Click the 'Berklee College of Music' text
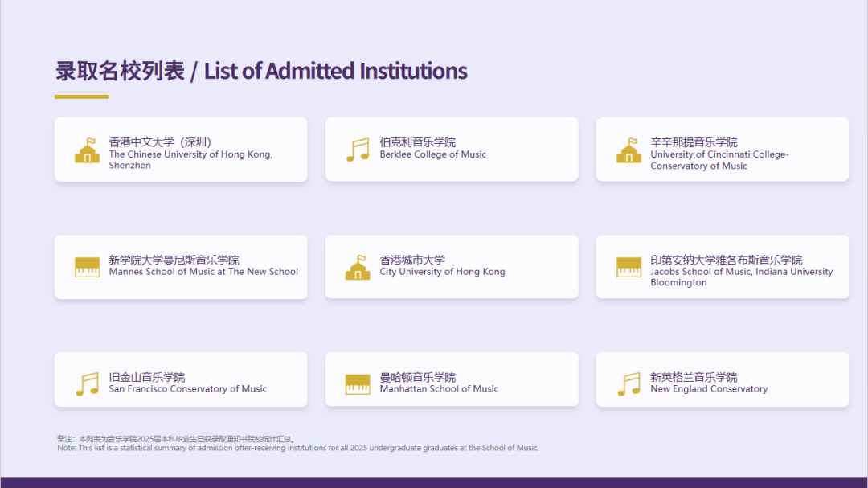 (433, 154)
